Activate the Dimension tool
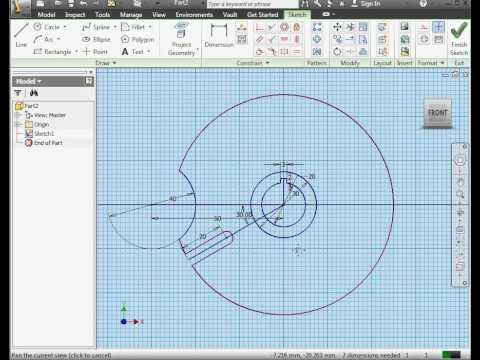The height and width of the screenshot is (360, 480). point(219,35)
